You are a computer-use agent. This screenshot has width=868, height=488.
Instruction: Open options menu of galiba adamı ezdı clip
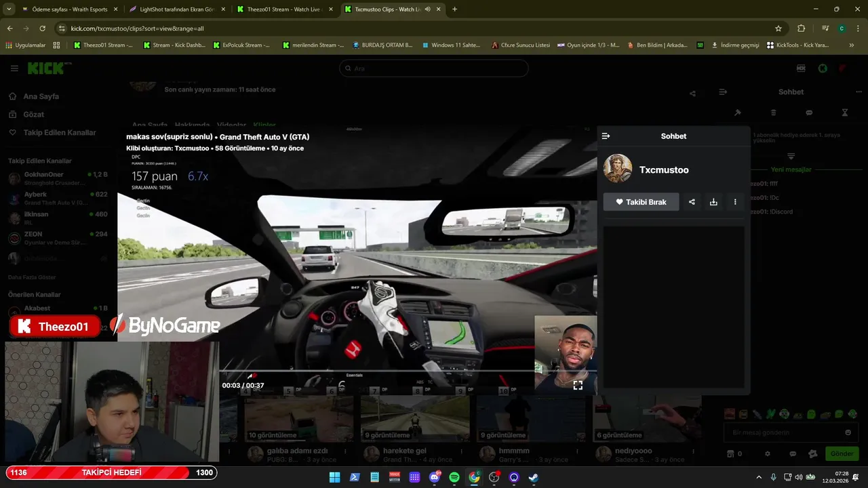tap(345, 451)
